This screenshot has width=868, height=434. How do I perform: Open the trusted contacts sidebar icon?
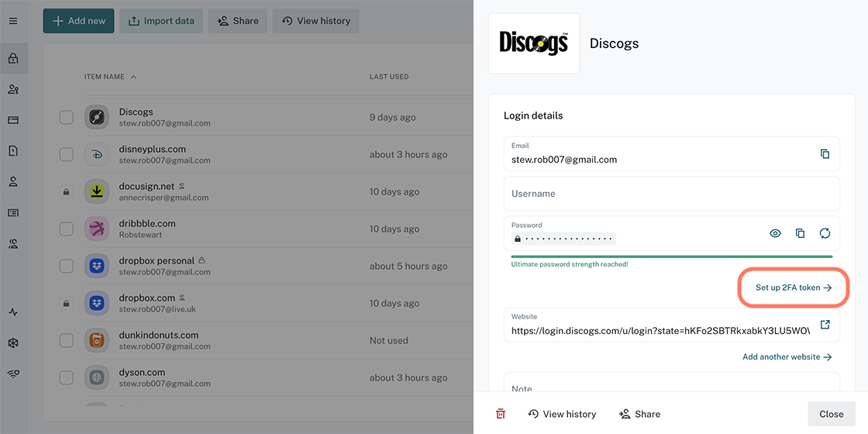point(13,243)
